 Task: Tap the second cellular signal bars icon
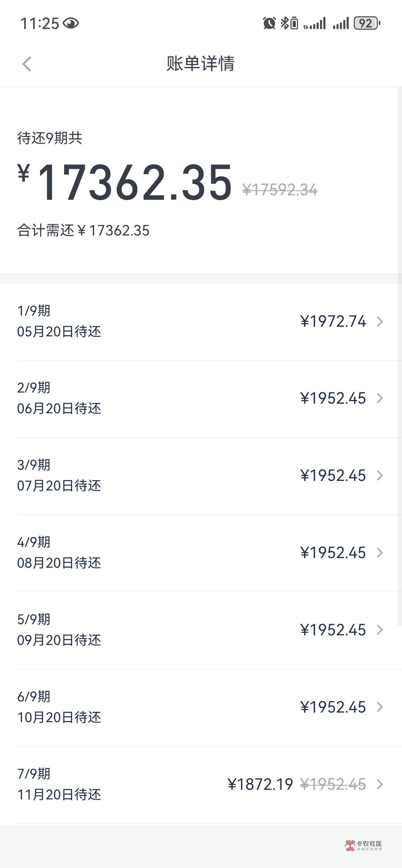pyautogui.click(x=341, y=24)
